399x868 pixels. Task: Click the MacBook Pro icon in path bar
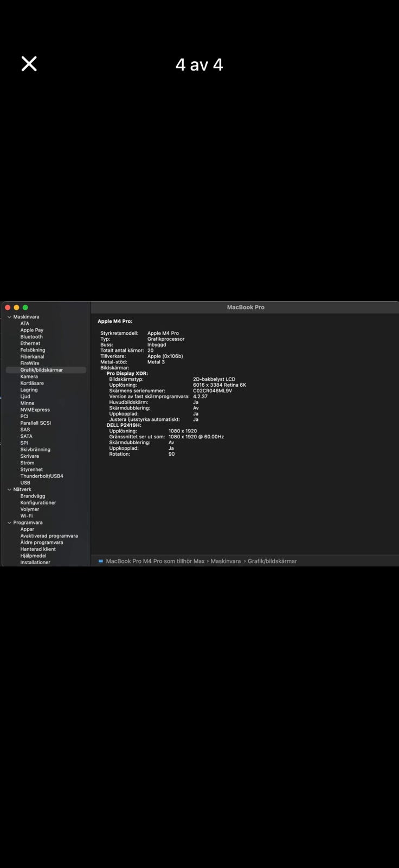pos(101,561)
